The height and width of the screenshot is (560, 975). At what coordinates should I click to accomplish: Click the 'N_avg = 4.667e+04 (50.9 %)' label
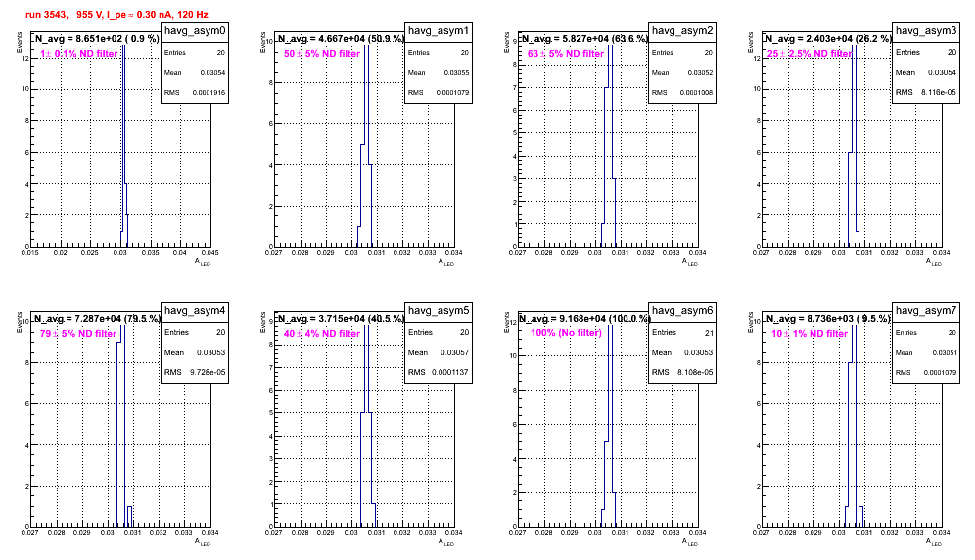click(341, 38)
